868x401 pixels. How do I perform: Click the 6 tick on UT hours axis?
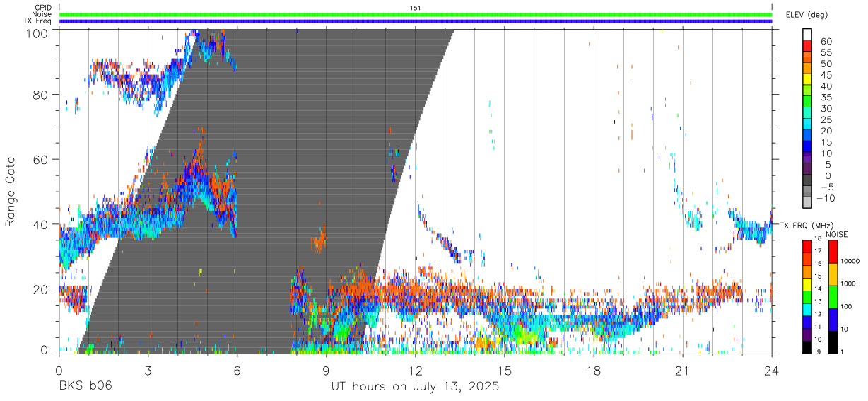tap(237, 370)
